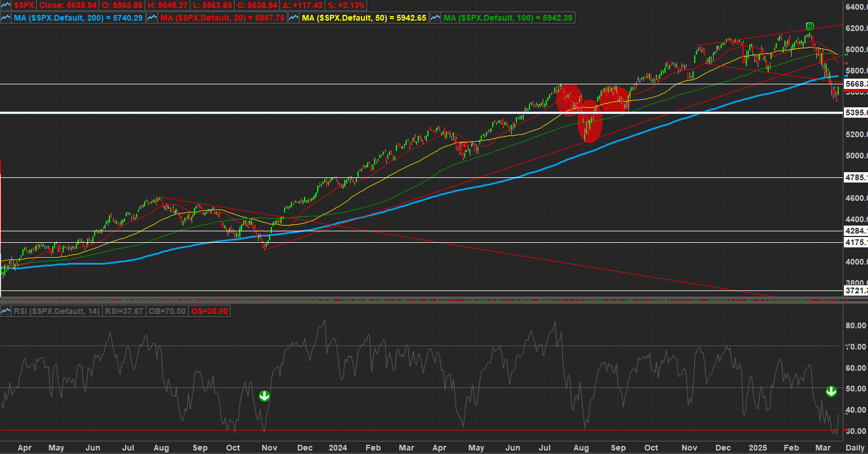The height and width of the screenshot is (454, 868).
Task: Select the 4284 price level label
Action: pos(856,231)
